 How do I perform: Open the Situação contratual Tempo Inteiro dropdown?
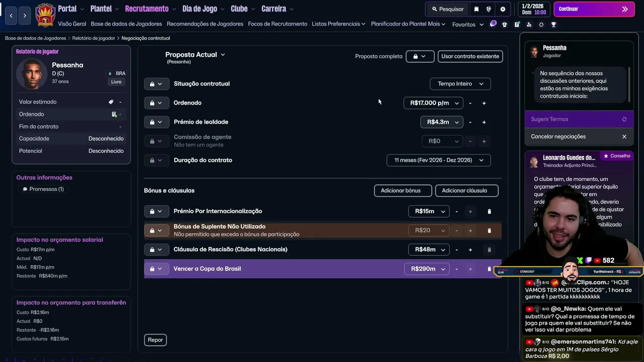(460, 84)
